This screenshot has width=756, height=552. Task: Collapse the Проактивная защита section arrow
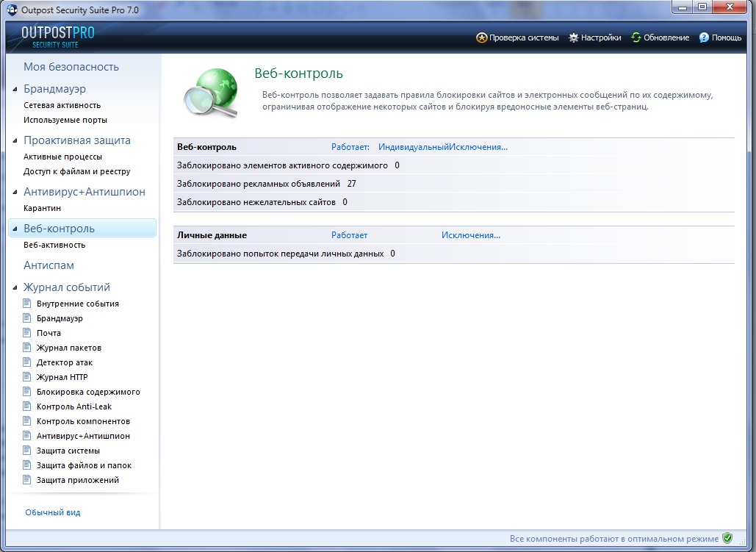[15, 141]
